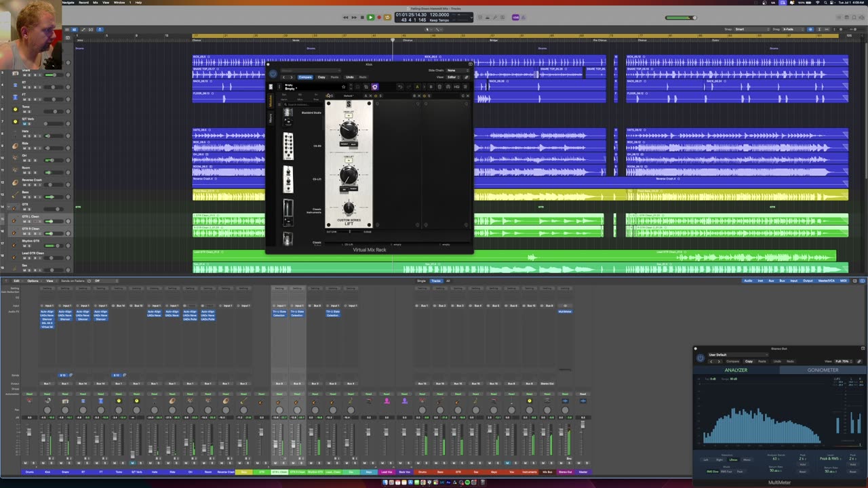
Task: Select the CS-Lift module thumbnail in browser
Action: tap(288, 179)
